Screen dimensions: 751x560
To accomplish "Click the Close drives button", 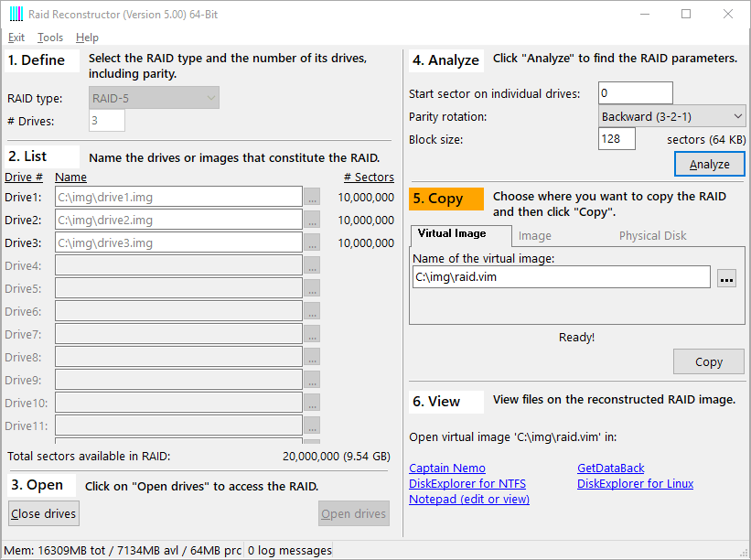I will (x=44, y=513).
